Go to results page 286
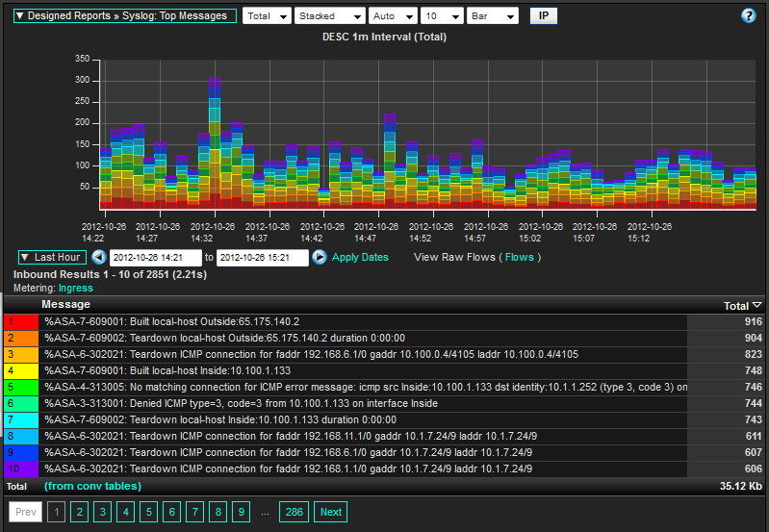 click(x=293, y=512)
